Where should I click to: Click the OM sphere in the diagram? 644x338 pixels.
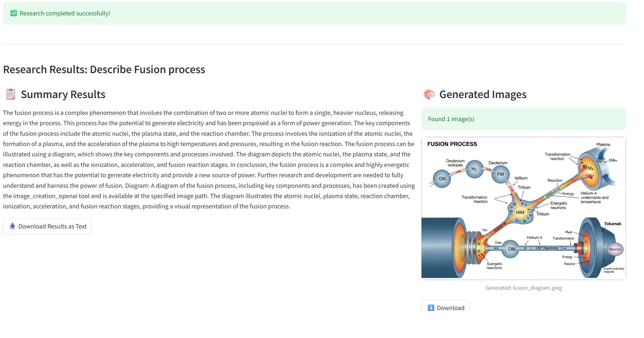pyautogui.click(x=511, y=249)
